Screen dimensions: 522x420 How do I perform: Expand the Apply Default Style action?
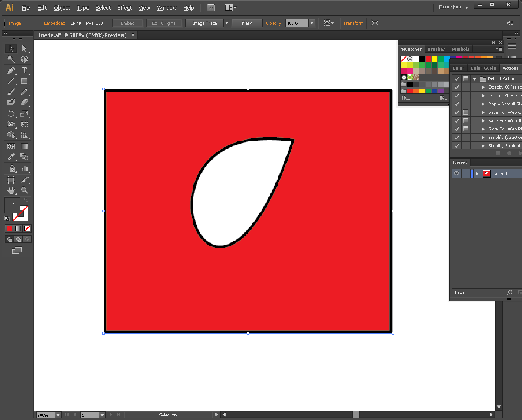coord(483,104)
